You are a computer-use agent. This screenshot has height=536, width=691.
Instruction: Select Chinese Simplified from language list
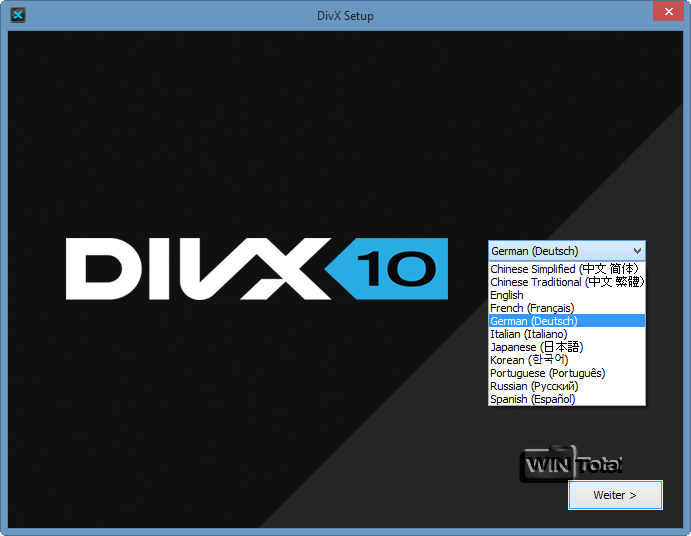(567, 269)
